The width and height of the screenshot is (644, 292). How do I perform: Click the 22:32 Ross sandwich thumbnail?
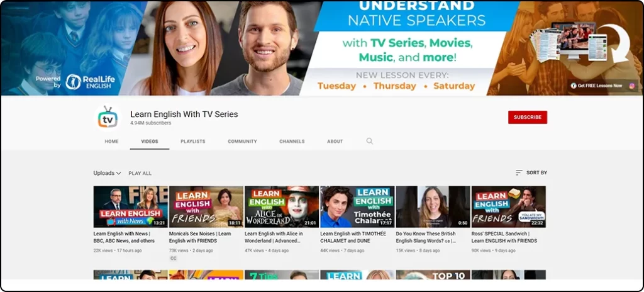coord(508,207)
